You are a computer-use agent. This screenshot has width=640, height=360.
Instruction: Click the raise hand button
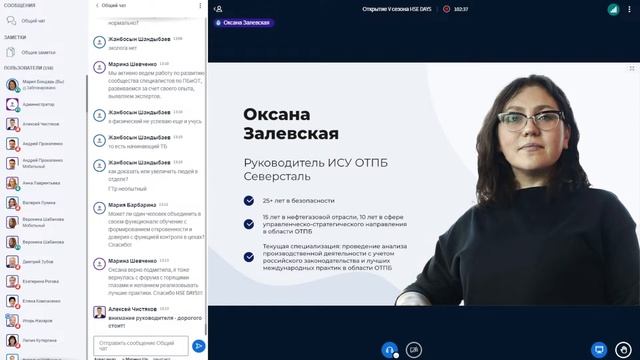[623, 350]
